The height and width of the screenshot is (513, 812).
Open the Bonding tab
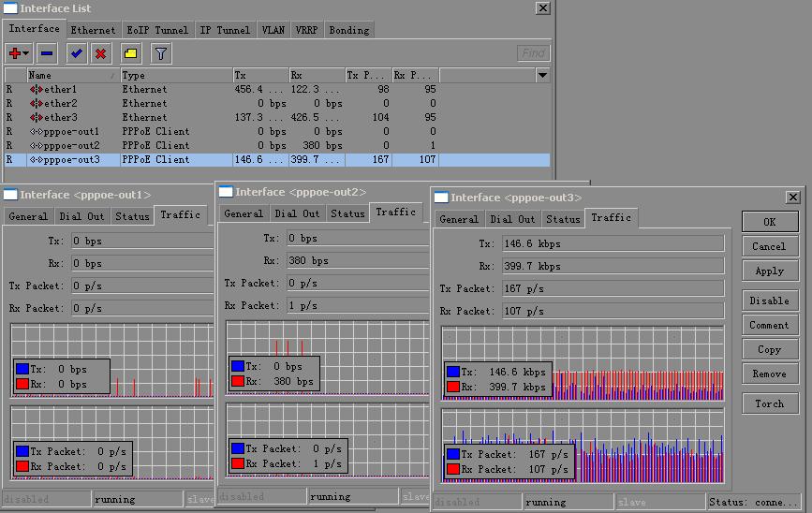348,30
